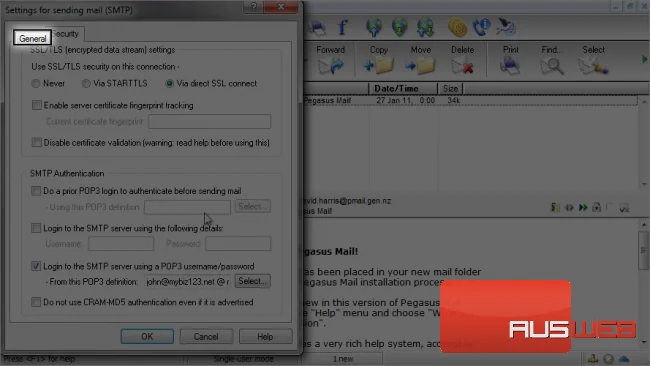Sort messages by Date/Time column

pyautogui.click(x=396, y=89)
